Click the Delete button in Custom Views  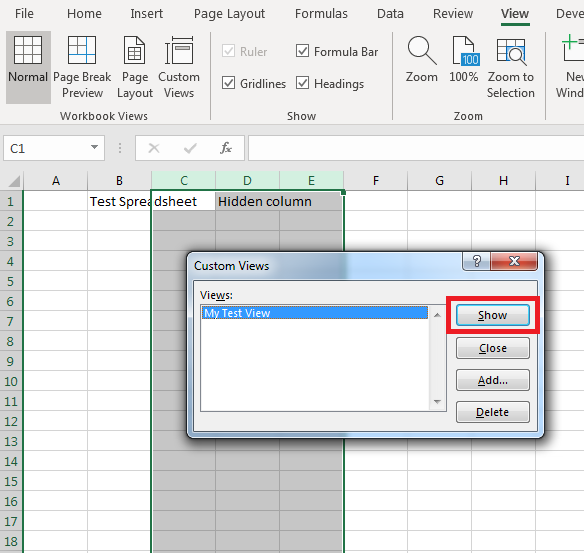tap(493, 412)
